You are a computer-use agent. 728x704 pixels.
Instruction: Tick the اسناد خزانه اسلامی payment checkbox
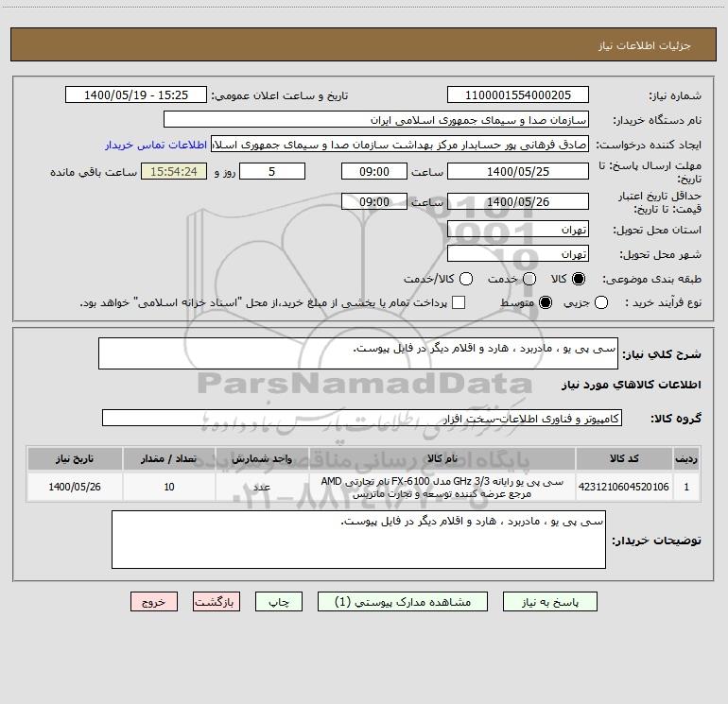(459, 302)
